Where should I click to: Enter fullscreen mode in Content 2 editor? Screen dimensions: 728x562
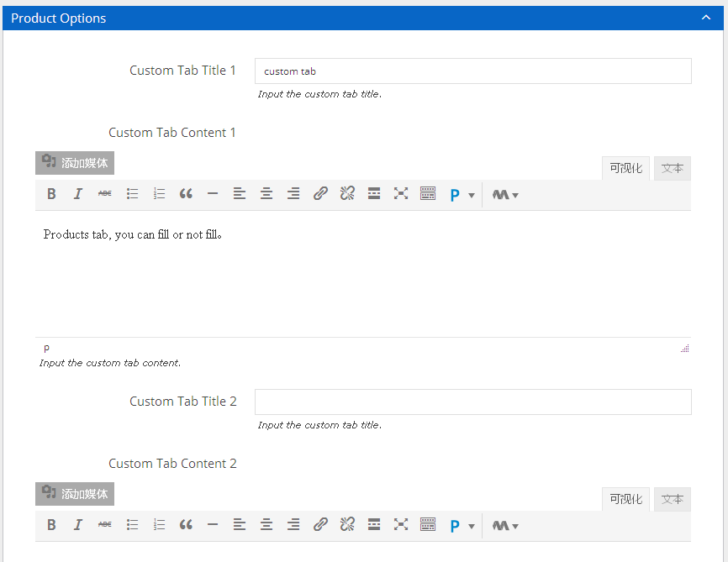401,525
